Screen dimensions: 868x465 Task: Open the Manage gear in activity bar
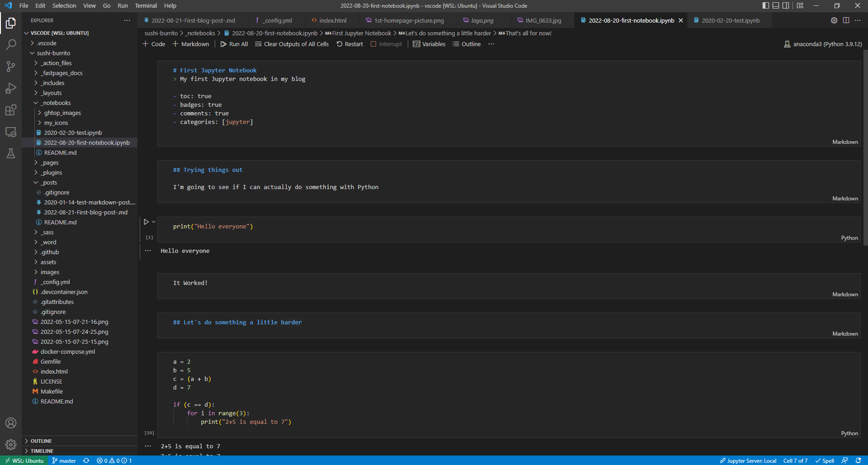click(x=11, y=445)
